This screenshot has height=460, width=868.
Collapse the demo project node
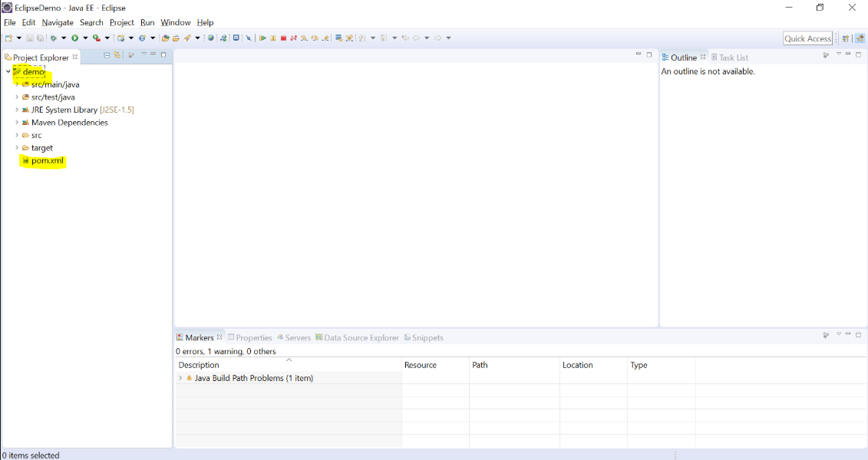click(x=8, y=72)
